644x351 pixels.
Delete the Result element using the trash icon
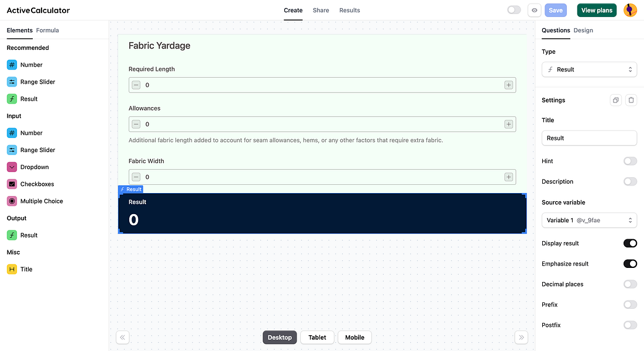(631, 100)
